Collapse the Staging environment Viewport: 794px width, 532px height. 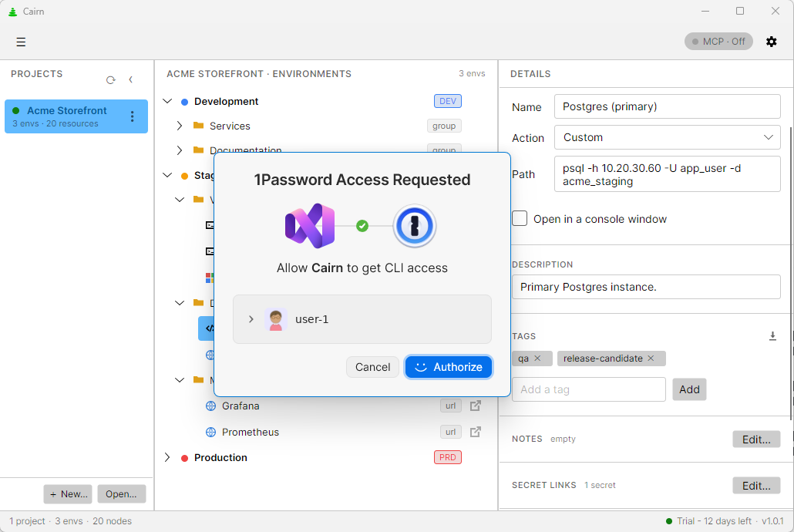[x=167, y=175]
